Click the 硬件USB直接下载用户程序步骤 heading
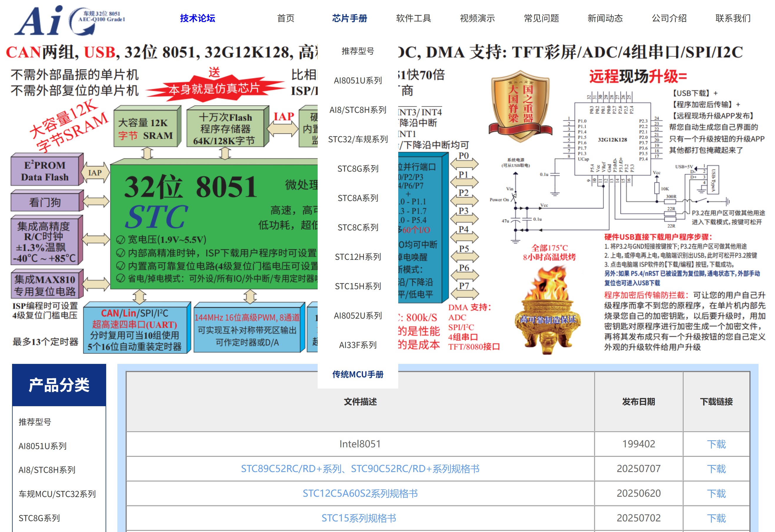This screenshot has width=775, height=532. (x=658, y=237)
